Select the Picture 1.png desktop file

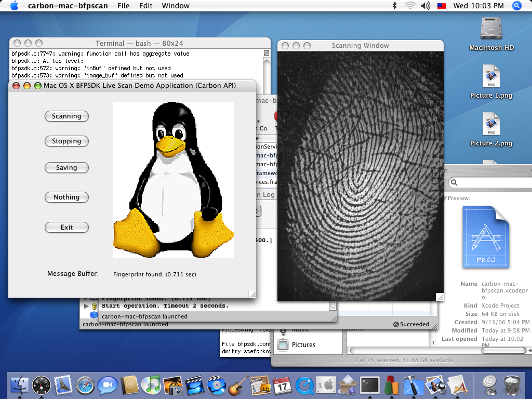[491, 78]
